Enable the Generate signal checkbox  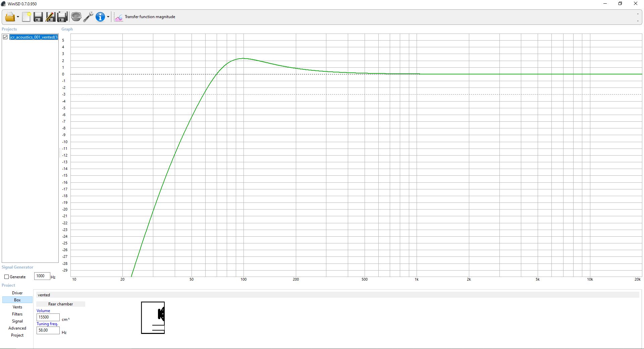(x=6, y=277)
